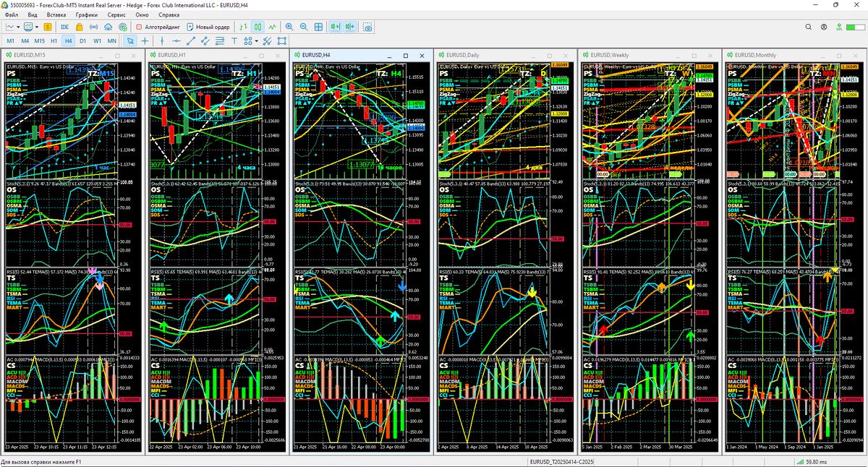Screen dimensions: 868x467
Task: Click the scissors object tool icon
Action: (267, 41)
